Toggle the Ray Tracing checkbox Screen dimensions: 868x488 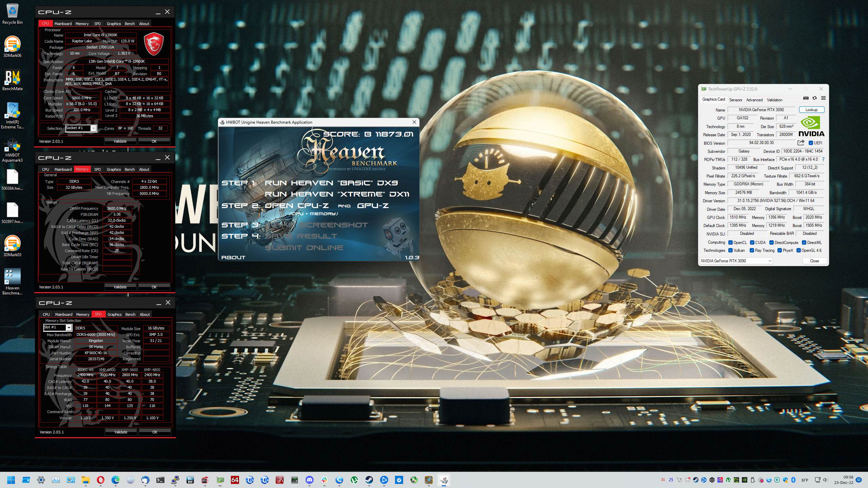click(752, 250)
